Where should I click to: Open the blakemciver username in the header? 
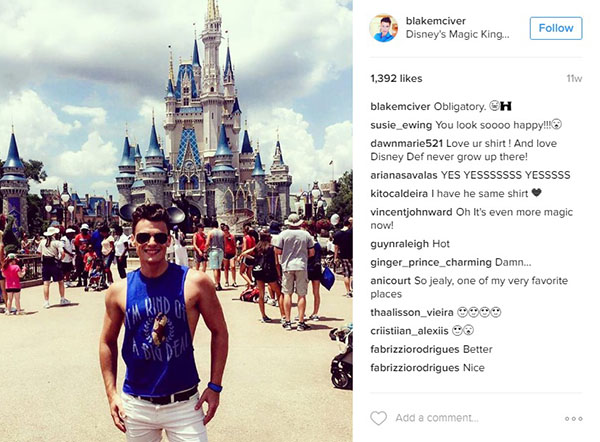point(435,21)
